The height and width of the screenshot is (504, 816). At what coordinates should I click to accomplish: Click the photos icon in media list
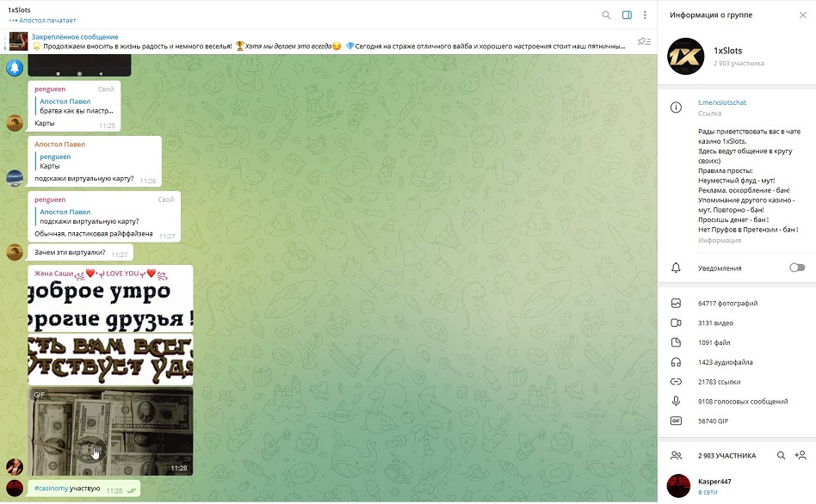point(676,304)
